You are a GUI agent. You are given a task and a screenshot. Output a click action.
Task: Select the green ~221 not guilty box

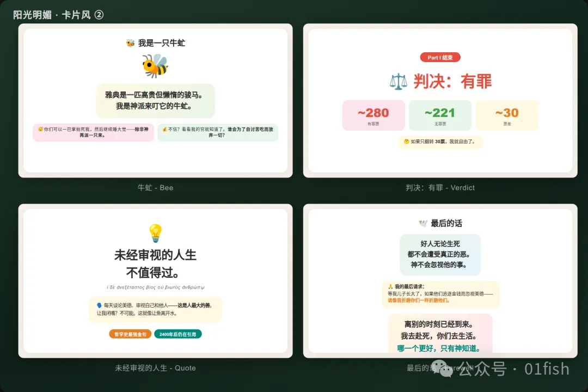pyautogui.click(x=440, y=115)
